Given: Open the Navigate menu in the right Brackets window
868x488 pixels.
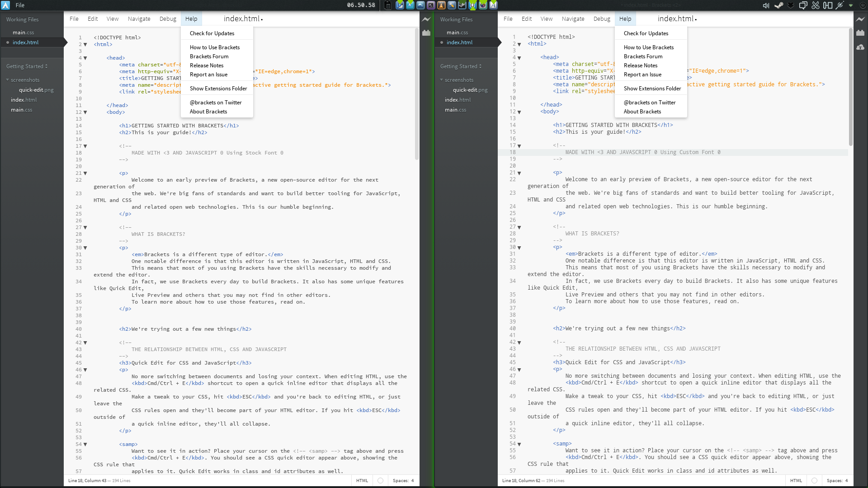Looking at the screenshot, I should coord(573,19).
